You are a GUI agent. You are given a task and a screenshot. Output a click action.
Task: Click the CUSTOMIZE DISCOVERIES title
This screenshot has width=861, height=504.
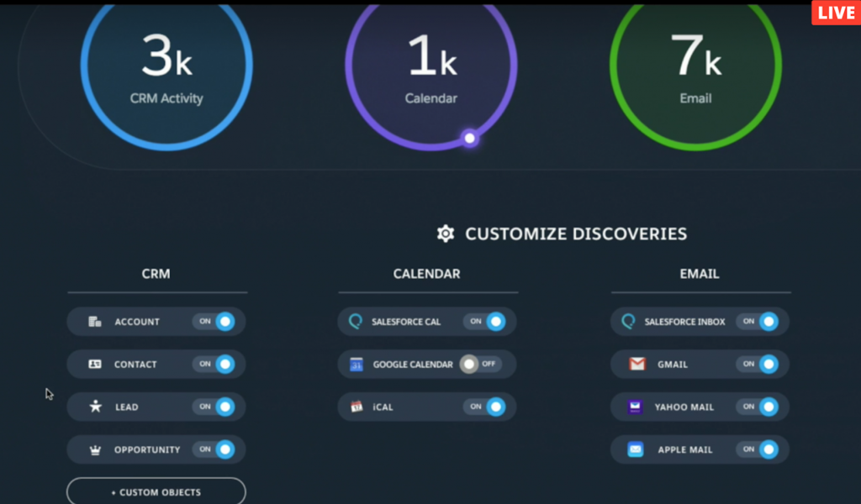tap(576, 234)
